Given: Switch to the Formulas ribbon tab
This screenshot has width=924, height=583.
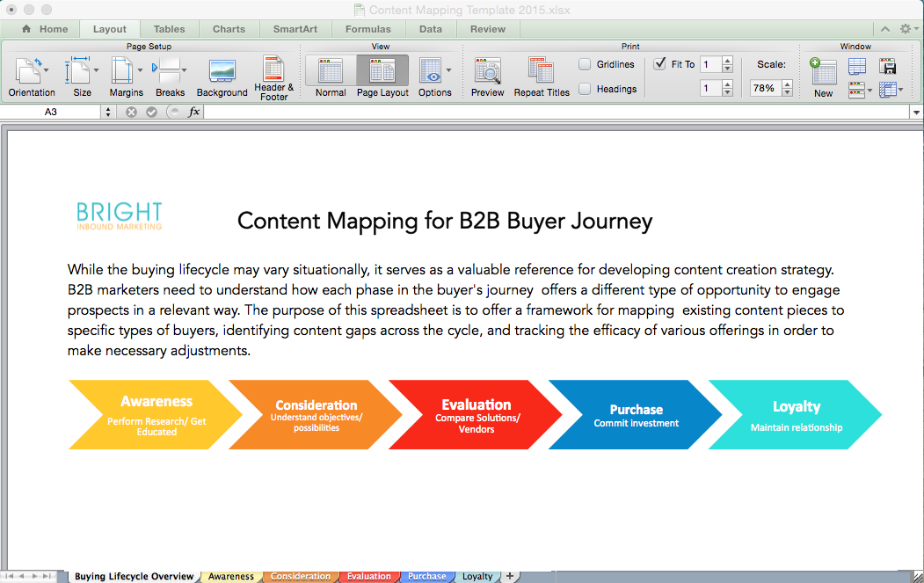Looking at the screenshot, I should coord(367,29).
